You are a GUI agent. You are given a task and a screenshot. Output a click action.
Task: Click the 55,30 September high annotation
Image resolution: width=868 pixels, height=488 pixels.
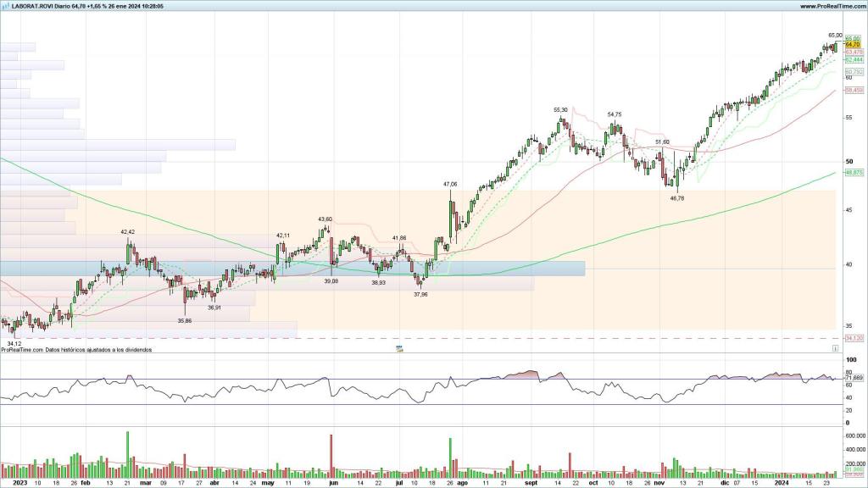pos(560,109)
